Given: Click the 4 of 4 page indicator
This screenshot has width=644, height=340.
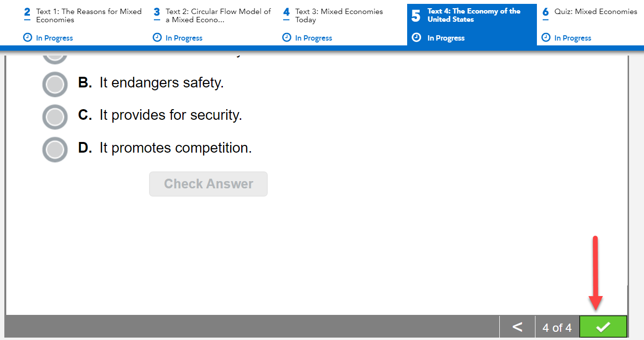Looking at the screenshot, I should coord(557,328).
